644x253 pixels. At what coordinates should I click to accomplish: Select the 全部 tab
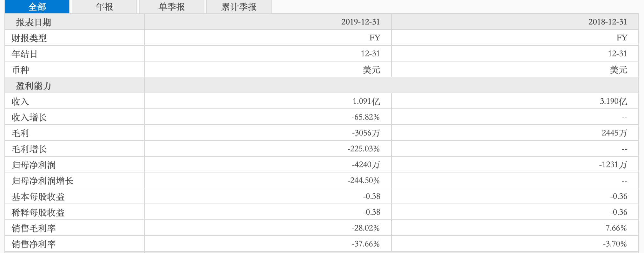coord(37,7)
